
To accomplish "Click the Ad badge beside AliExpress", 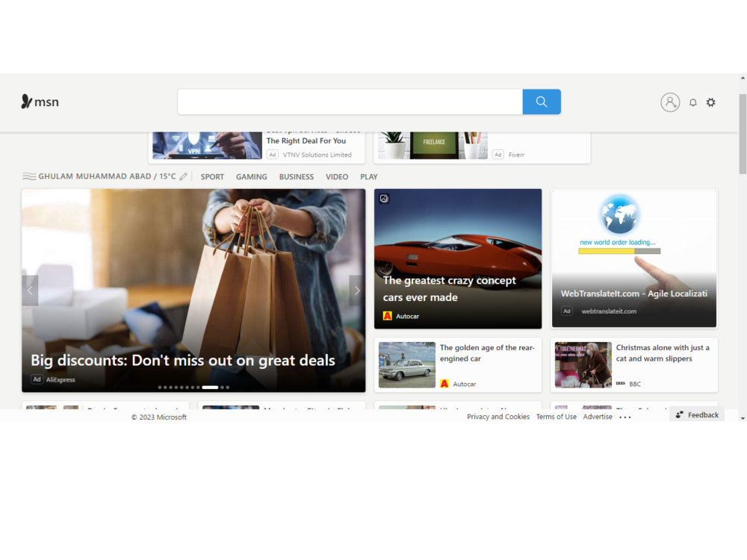I will (37, 379).
